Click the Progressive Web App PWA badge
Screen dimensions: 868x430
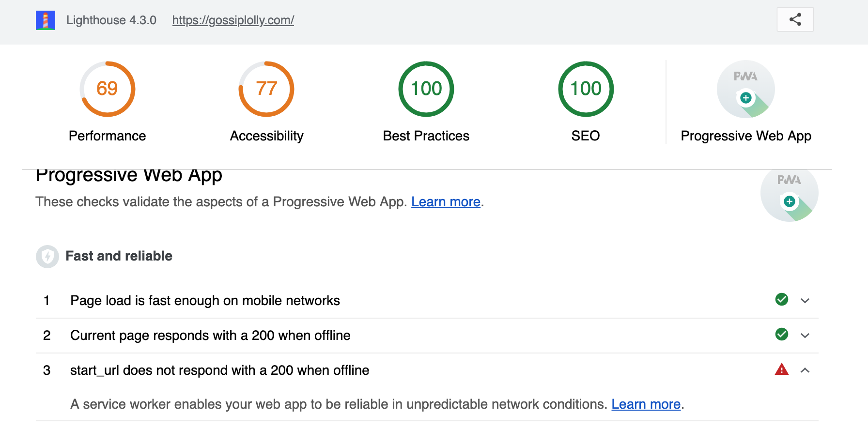pyautogui.click(x=745, y=89)
